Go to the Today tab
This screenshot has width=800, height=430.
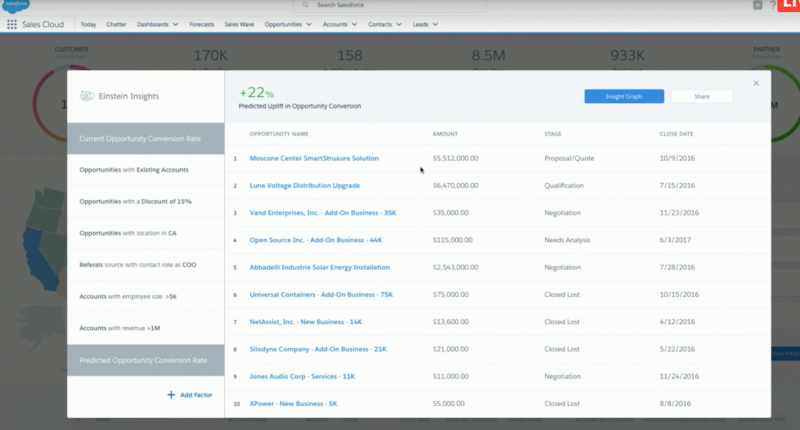click(x=88, y=24)
